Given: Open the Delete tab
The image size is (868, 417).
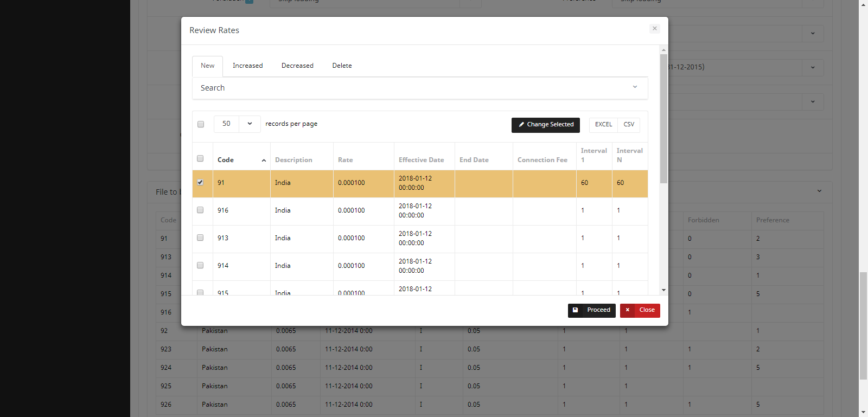Looking at the screenshot, I should click(342, 66).
